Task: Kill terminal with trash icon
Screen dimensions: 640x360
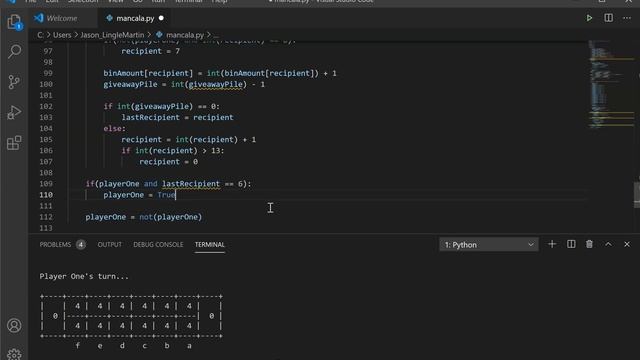Action: pos(589,244)
